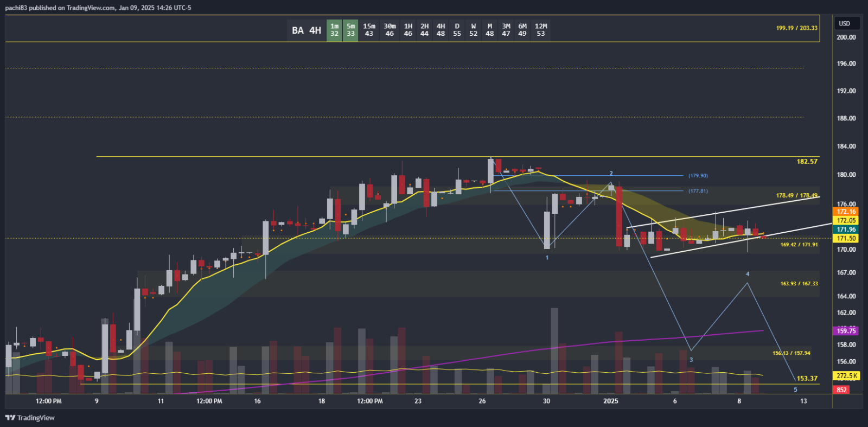
Task: Click the (177.81) level label
Action: (x=698, y=191)
